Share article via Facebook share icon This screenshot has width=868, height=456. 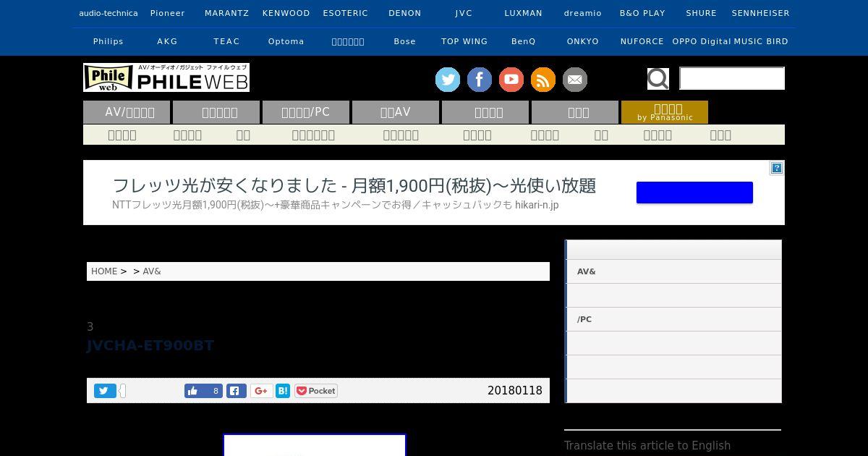click(237, 391)
